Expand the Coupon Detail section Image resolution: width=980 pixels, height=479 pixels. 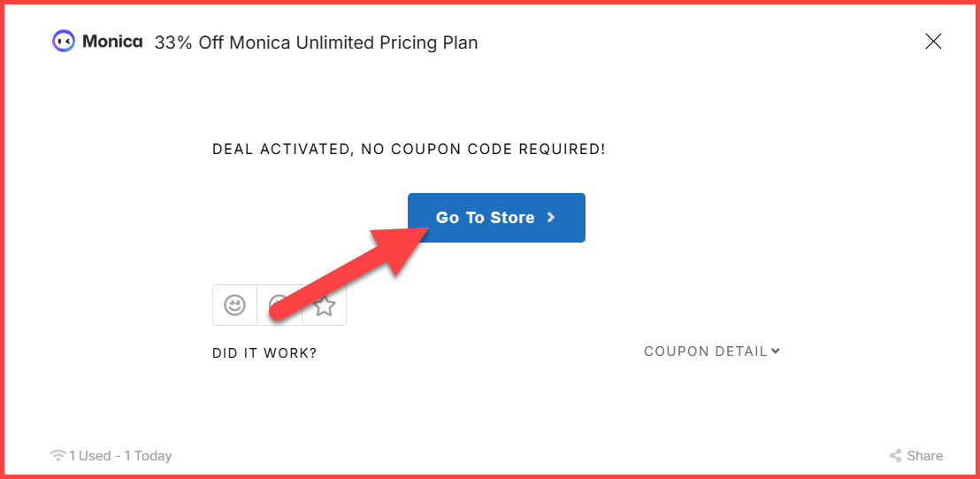[x=705, y=352]
